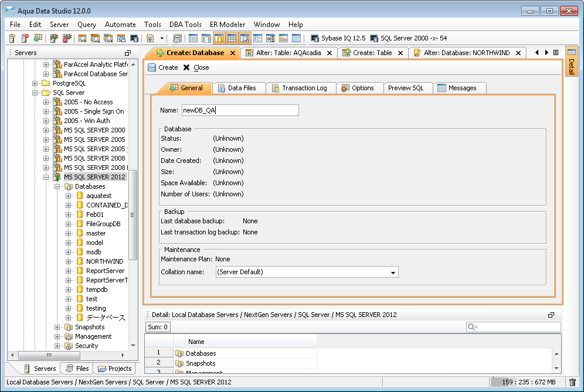Screen dimensions: 584x392
Task: Collapse the MS SQL SERVER 2012 node
Action: coord(46,177)
